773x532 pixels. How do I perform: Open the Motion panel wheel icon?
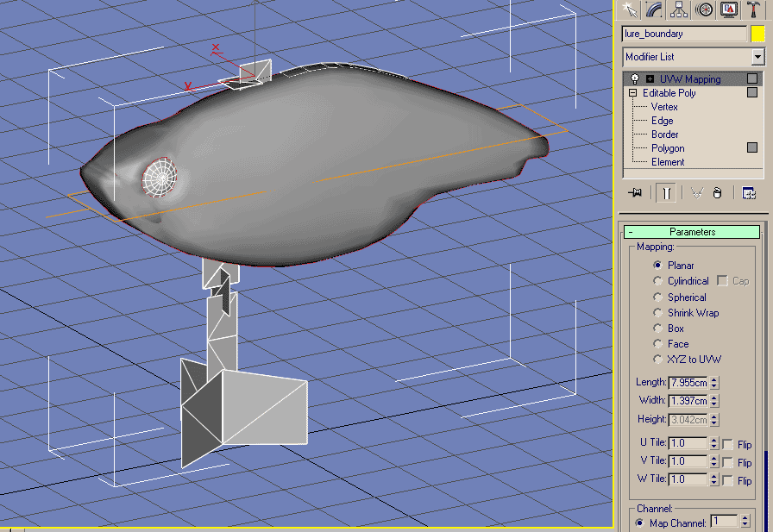704,9
